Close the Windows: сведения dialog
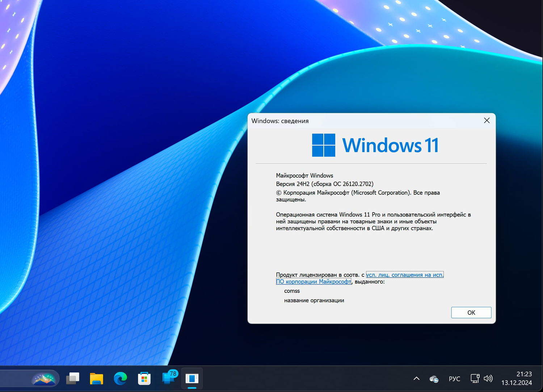Viewport: 543px width, 392px height. coord(487,121)
